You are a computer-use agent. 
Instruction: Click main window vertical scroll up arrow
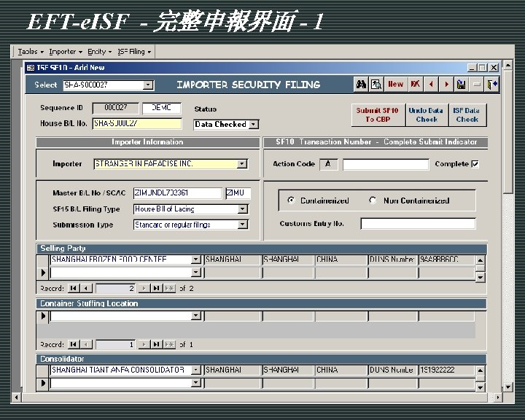click(508, 66)
